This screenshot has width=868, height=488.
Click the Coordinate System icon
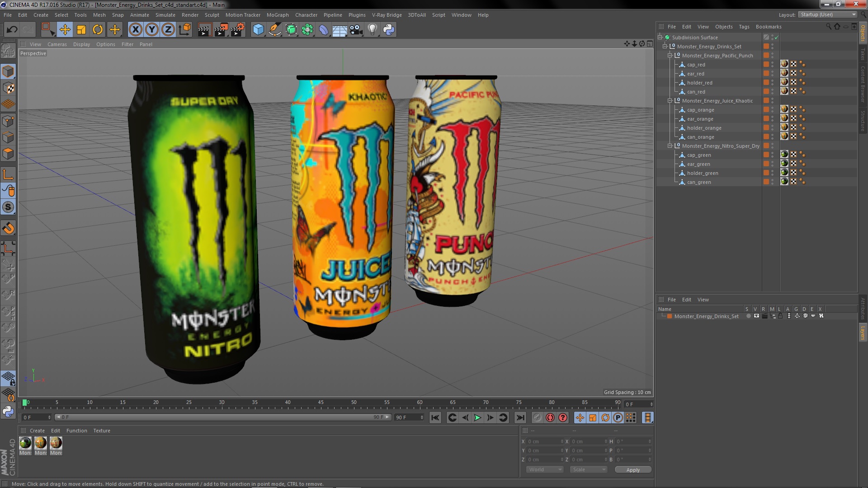point(184,30)
